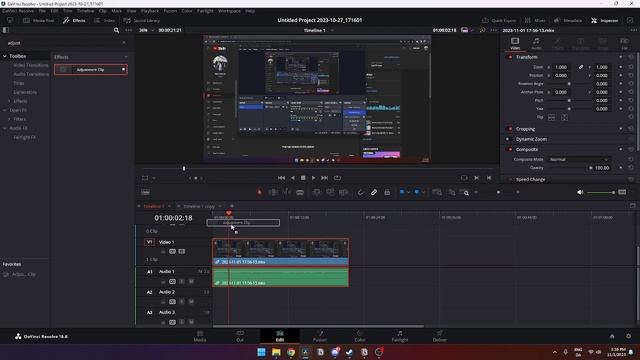Select the Adjustment Clip effect
The height and width of the screenshot is (360, 640).
(x=91, y=69)
